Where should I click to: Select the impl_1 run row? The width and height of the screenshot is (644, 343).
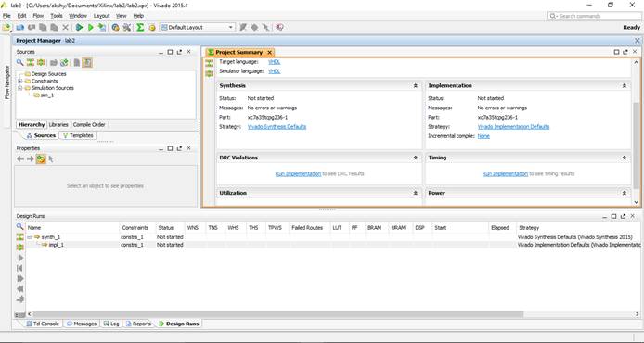click(x=333, y=245)
